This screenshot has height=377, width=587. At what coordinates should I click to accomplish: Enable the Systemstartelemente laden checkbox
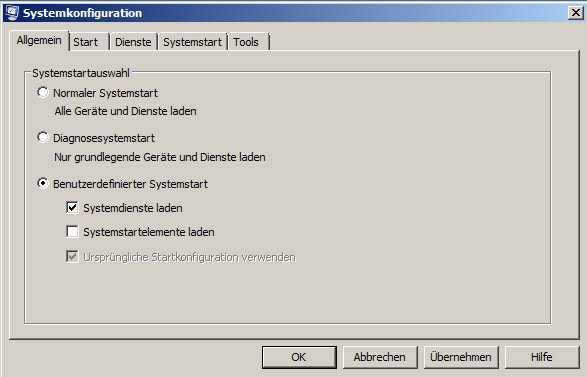pos(72,231)
